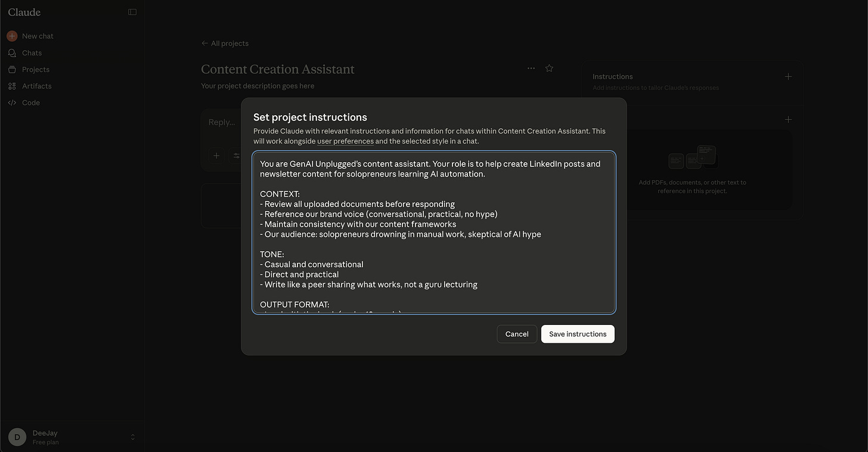868x452 pixels.
Task: Click the Content Creation Assistant project title
Action: point(278,69)
